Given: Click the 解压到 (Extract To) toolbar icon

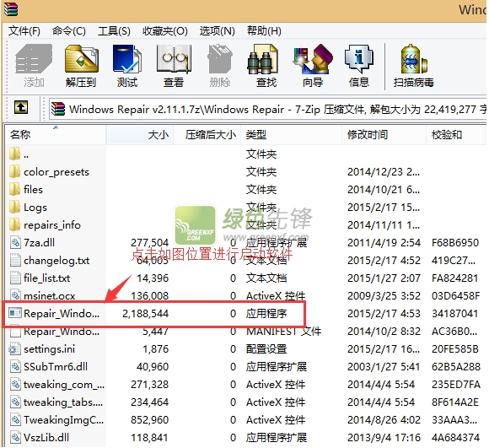Looking at the screenshot, I should coord(81,59).
